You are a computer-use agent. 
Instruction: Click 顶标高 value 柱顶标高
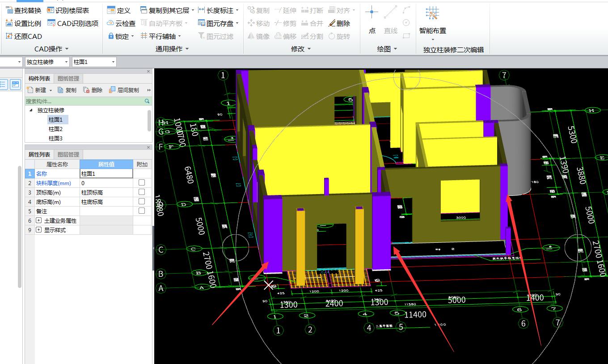(x=106, y=192)
